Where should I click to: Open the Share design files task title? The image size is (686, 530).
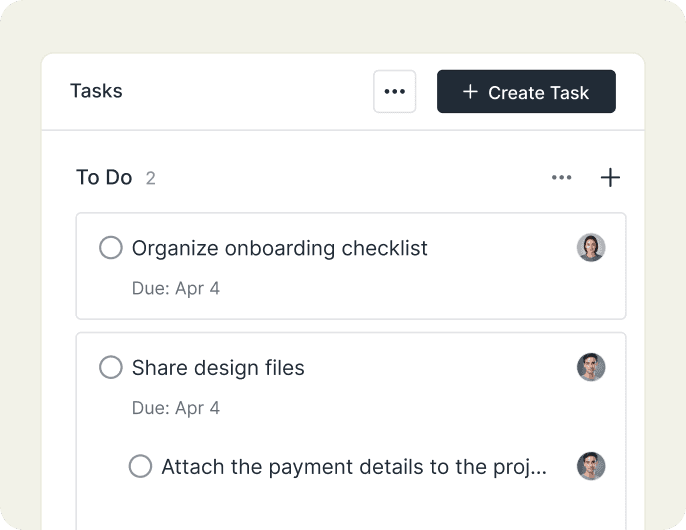[x=218, y=368]
